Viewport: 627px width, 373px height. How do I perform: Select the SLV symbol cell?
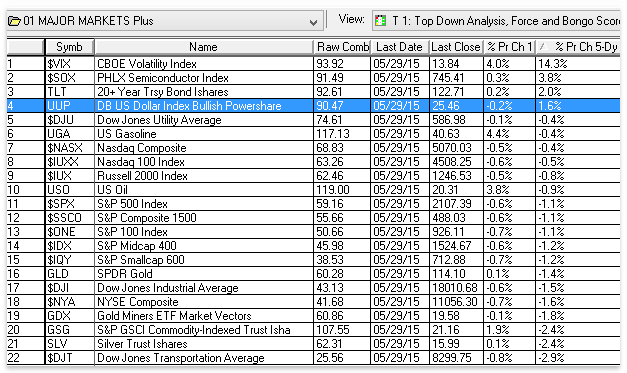tap(70, 344)
